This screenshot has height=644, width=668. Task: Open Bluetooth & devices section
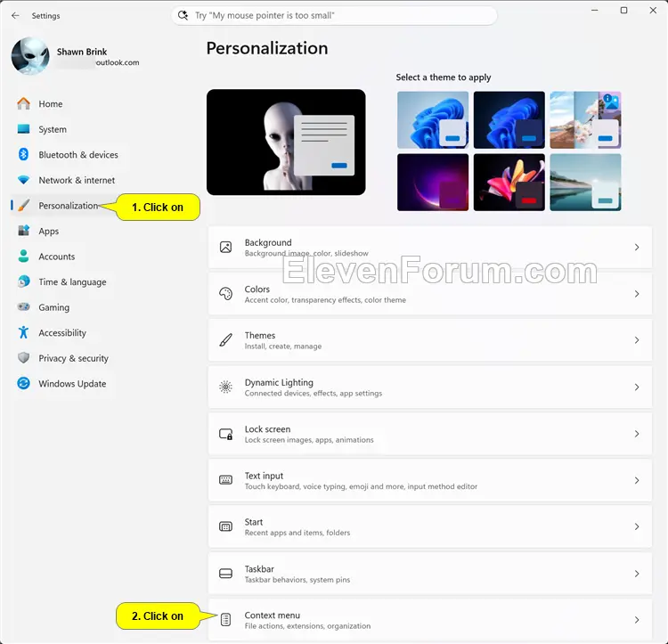click(x=78, y=155)
